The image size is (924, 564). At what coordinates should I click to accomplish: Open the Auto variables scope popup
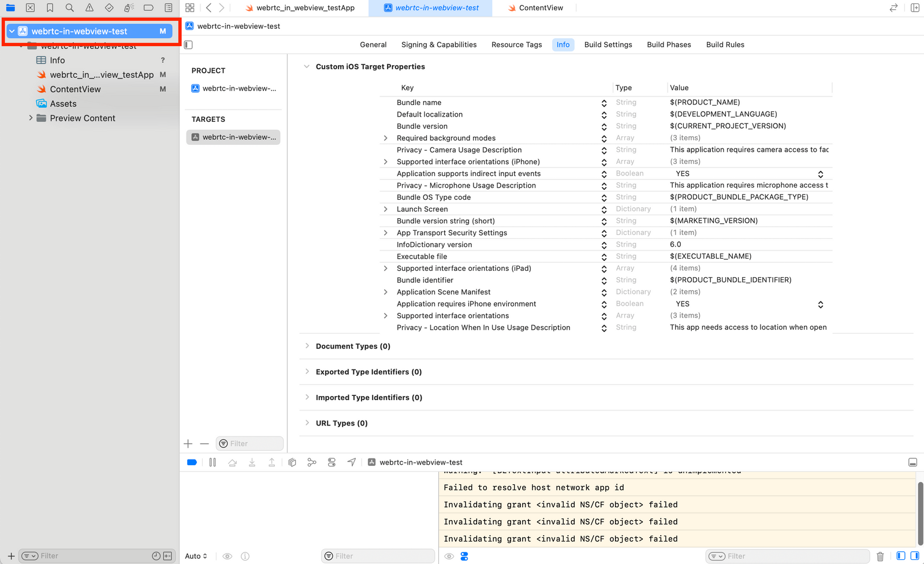(x=196, y=556)
